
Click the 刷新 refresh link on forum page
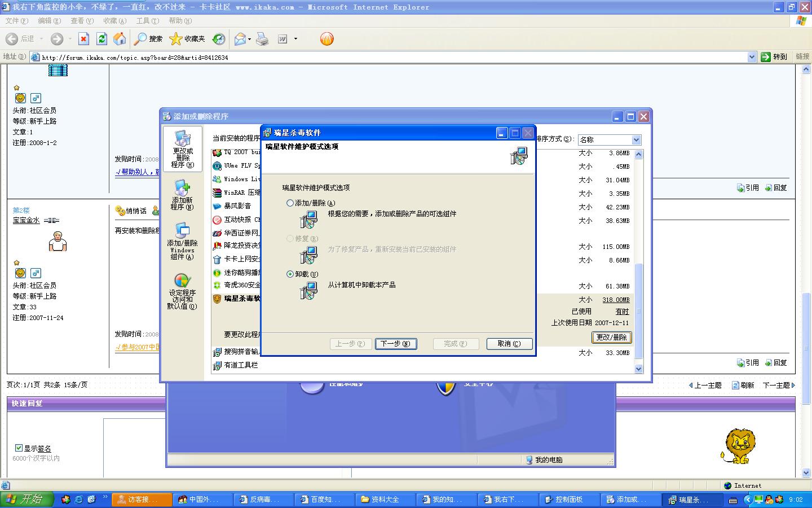743,385
